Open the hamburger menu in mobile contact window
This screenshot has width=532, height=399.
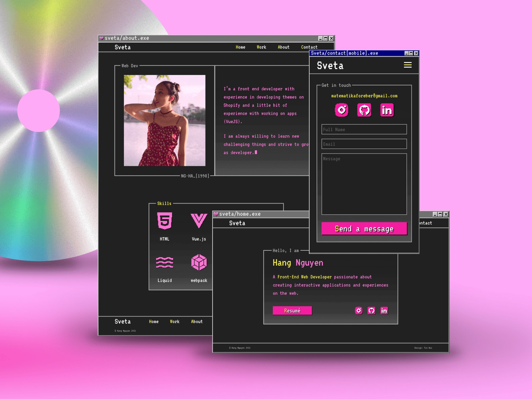coord(408,65)
